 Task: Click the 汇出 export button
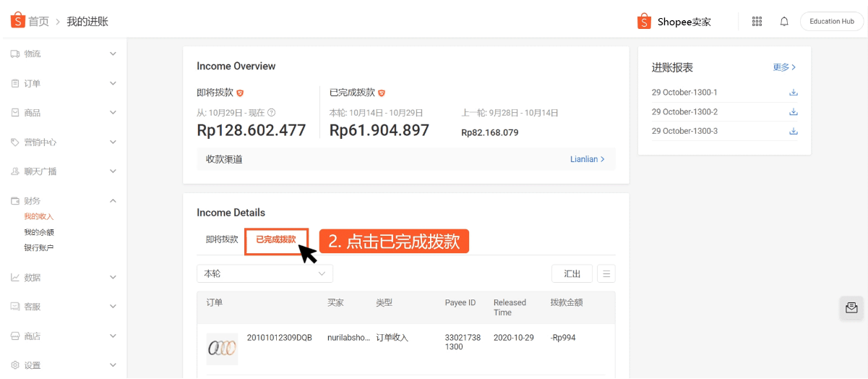pos(572,273)
